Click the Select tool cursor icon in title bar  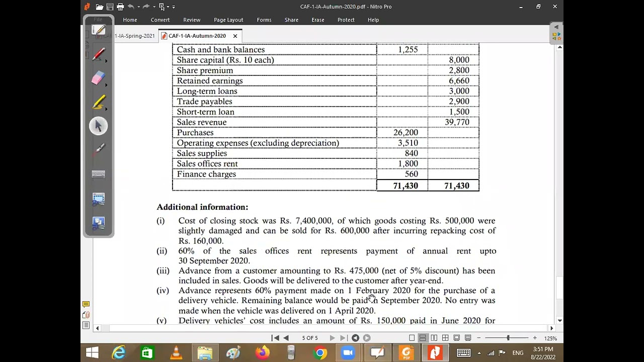pyautogui.click(x=162, y=7)
